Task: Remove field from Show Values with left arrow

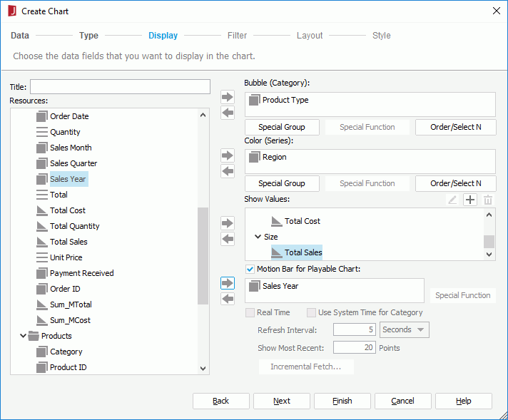Action: click(x=228, y=239)
